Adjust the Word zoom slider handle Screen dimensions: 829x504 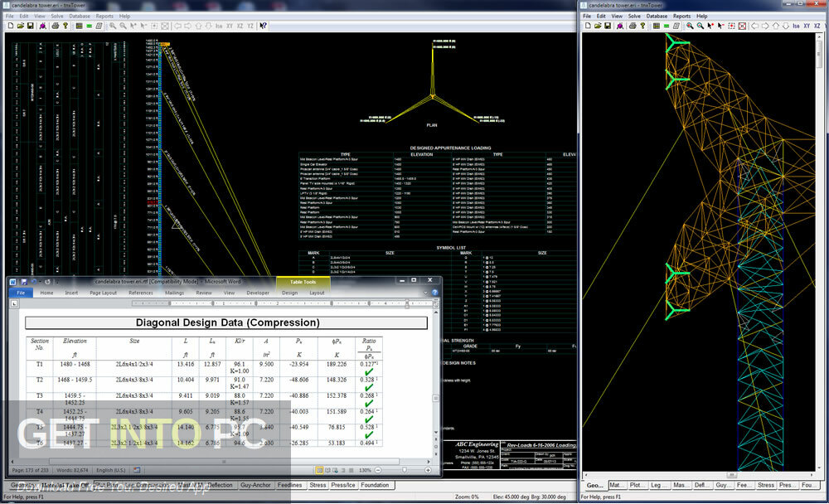(405, 470)
